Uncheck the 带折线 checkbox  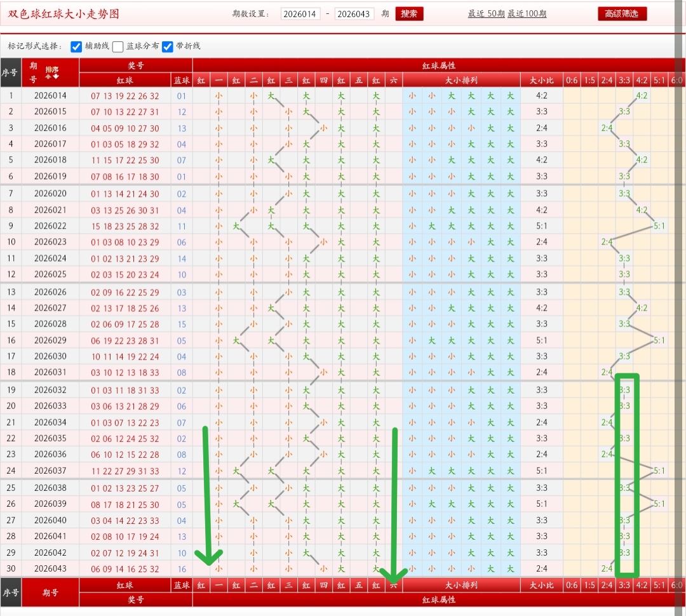pyautogui.click(x=168, y=46)
